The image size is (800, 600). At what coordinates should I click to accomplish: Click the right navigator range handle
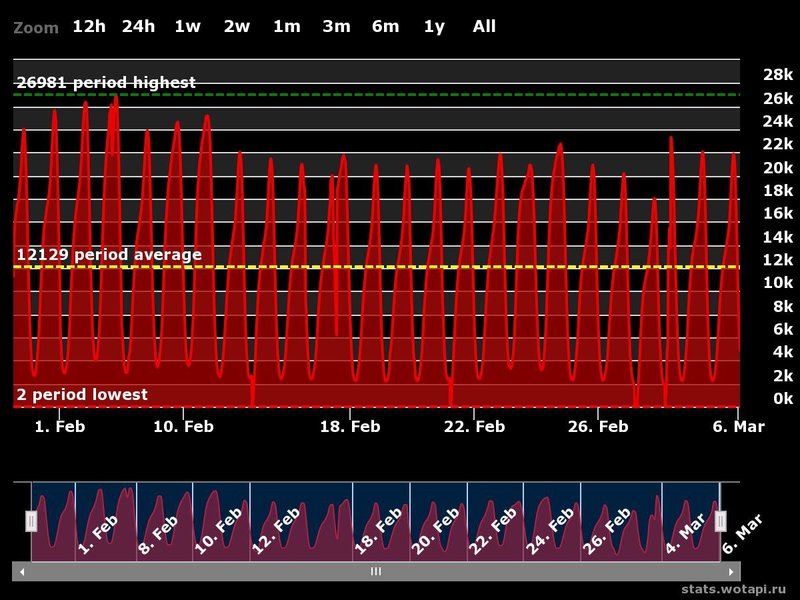720,521
